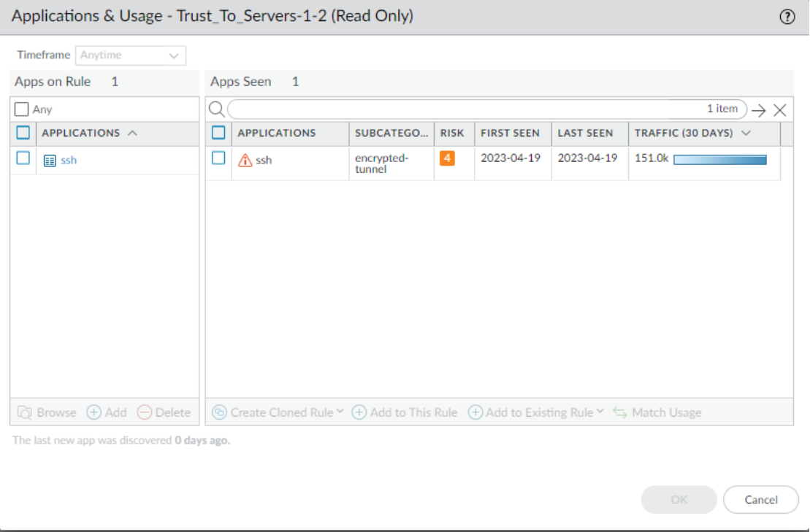Click the search magnifier icon
Viewport: 810px width, 532px height.
pyautogui.click(x=216, y=109)
